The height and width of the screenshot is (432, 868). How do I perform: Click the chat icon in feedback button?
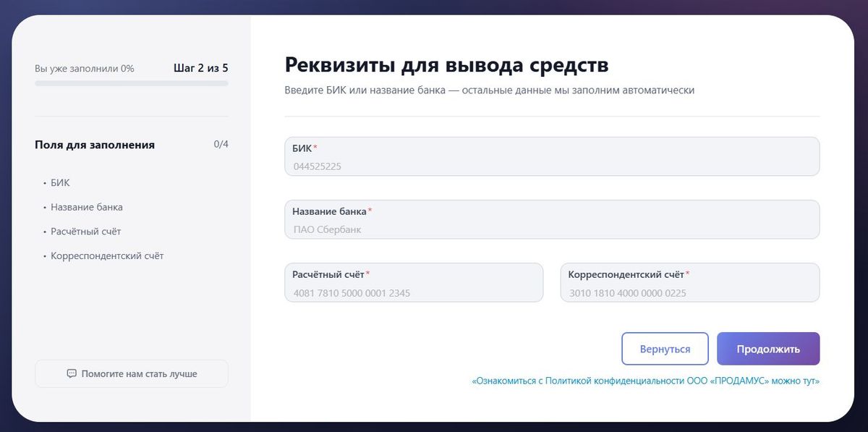[x=72, y=374]
